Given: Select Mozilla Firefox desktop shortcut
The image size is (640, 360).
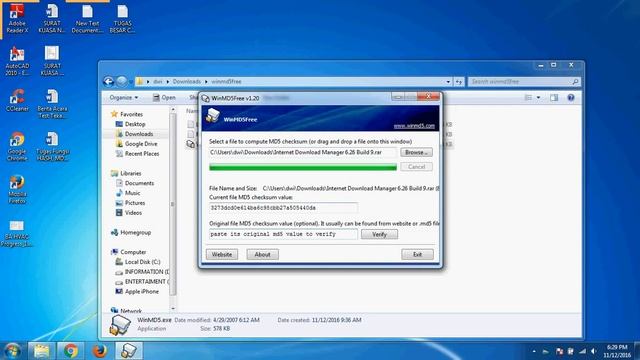Looking at the screenshot, I should pyautogui.click(x=17, y=189).
